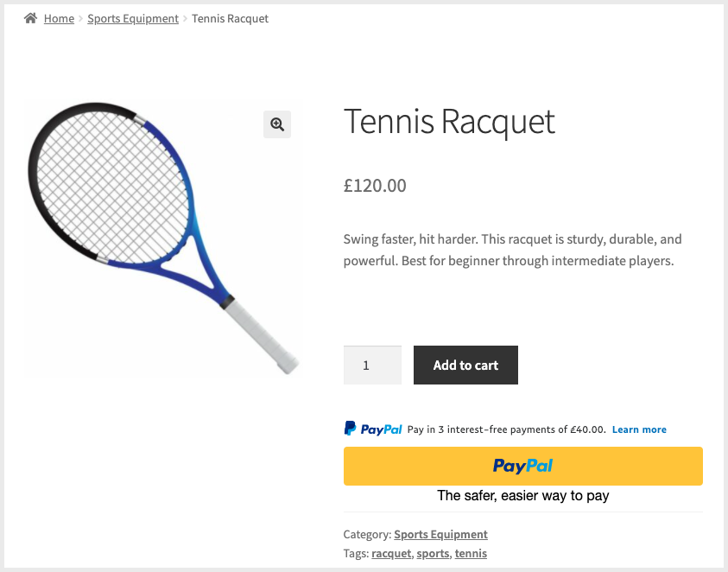
Task: Click the small PayPal logo beside Pay in 3
Action: 373,429
